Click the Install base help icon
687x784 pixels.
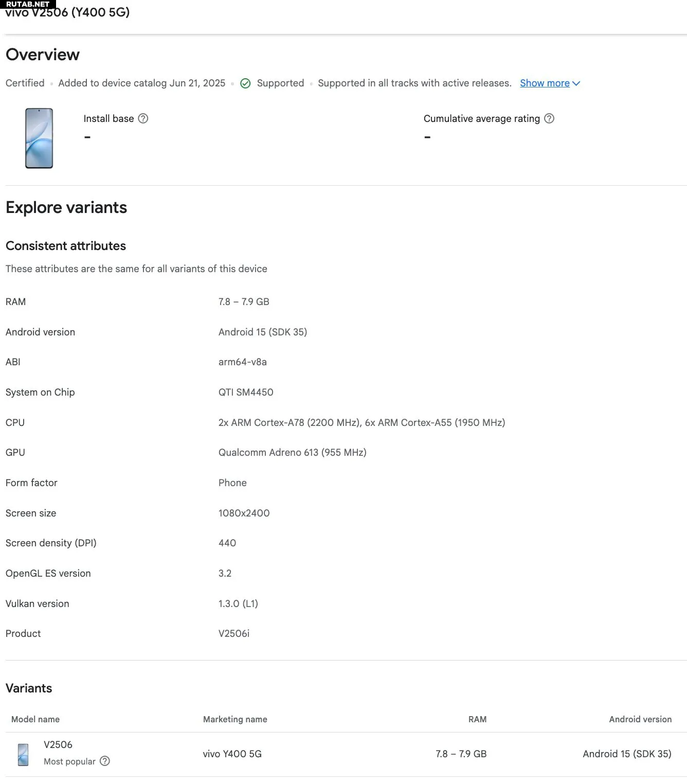click(143, 118)
